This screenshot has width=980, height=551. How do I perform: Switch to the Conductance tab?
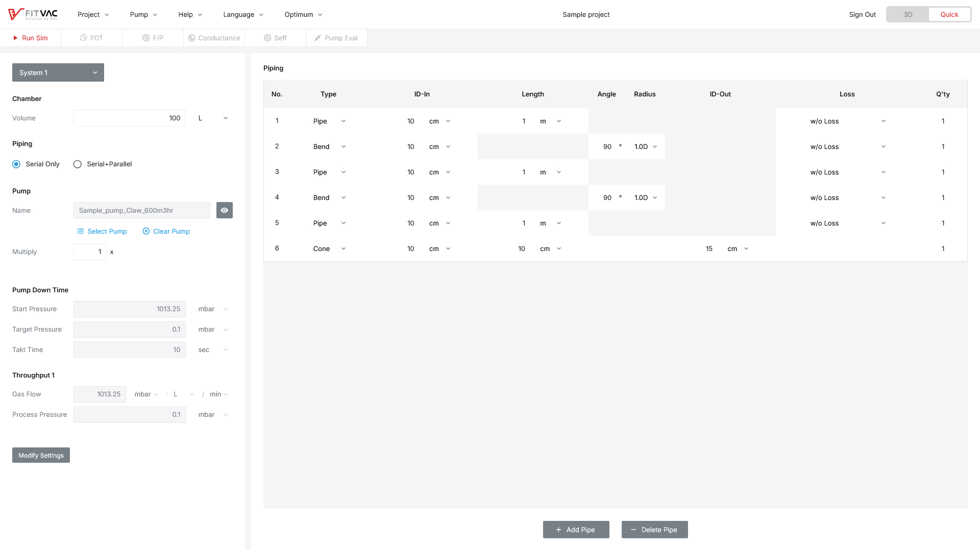pyautogui.click(x=214, y=38)
